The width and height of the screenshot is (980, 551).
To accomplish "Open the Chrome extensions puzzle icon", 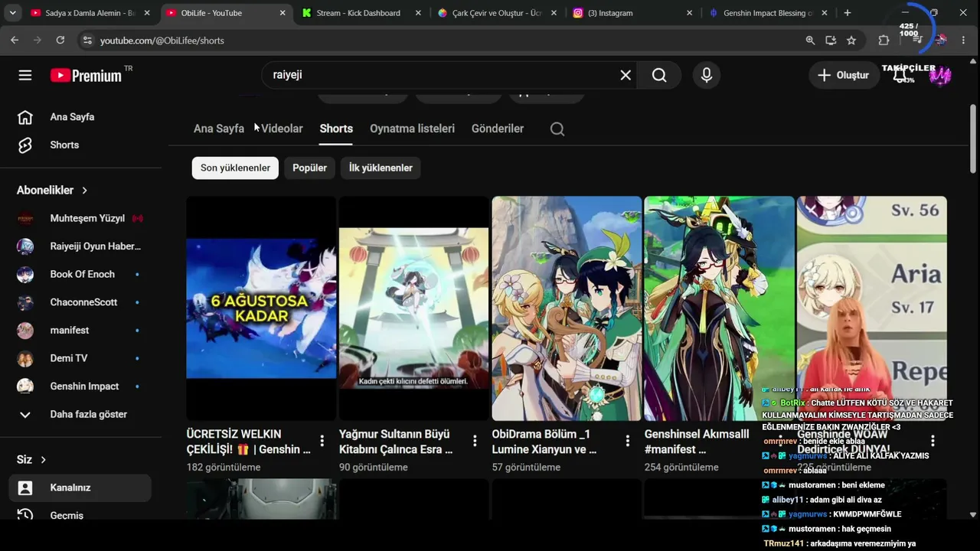I will (x=884, y=40).
